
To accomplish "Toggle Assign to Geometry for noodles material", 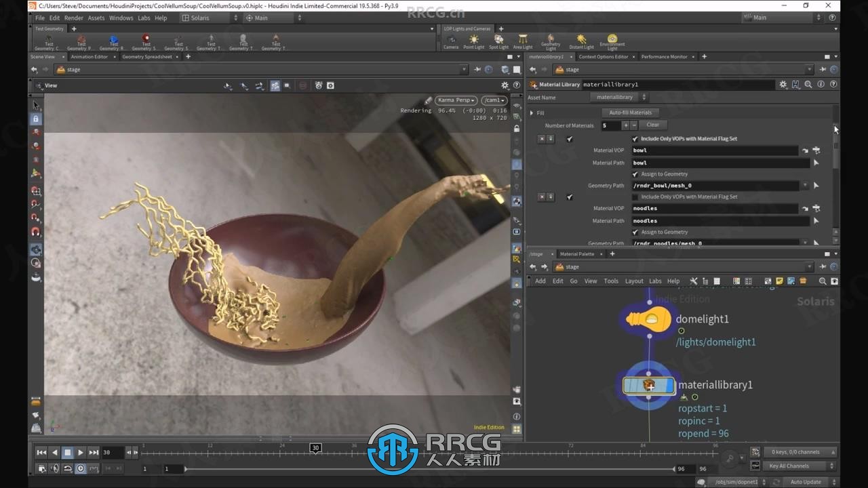I will tap(635, 232).
